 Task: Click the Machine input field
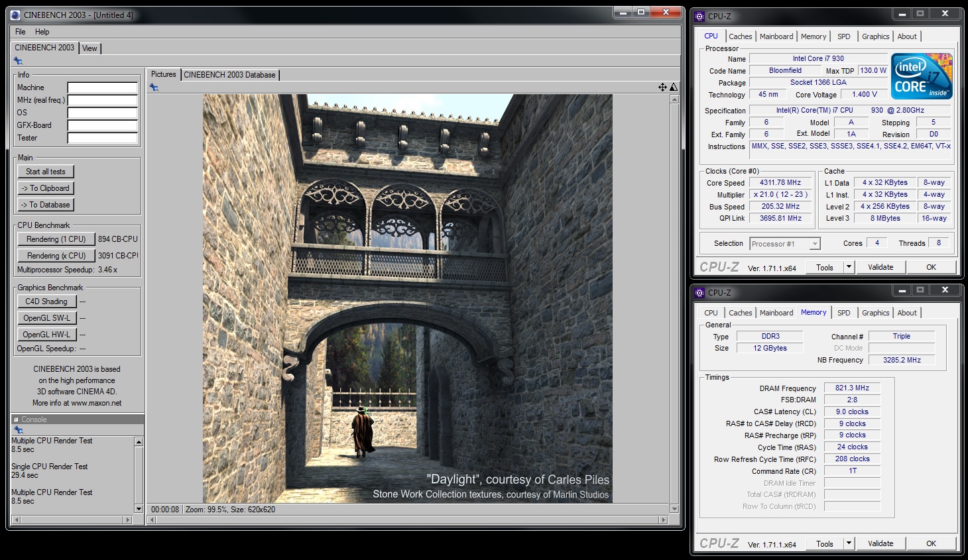pyautogui.click(x=103, y=87)
